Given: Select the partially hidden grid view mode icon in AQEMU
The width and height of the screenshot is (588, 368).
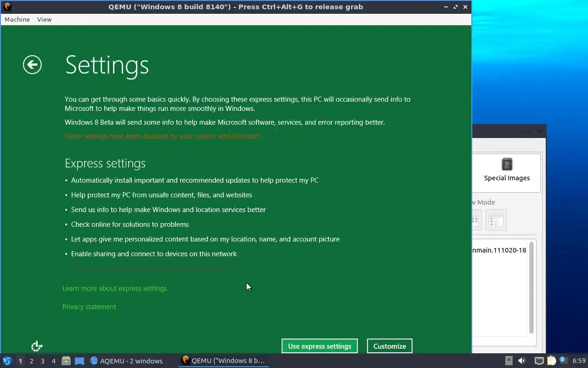Looking at the screenshot, I should pos(476,220).
